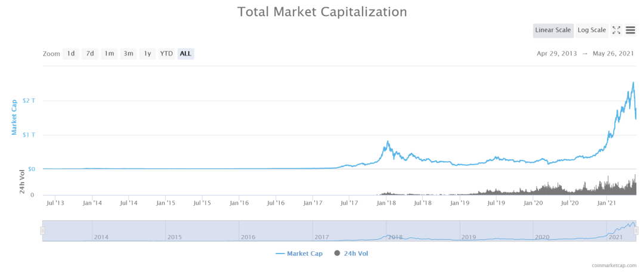This screenshot has width=644, height=272.
Task: Set zoom range to 7d
Action: tap(90, 54)
